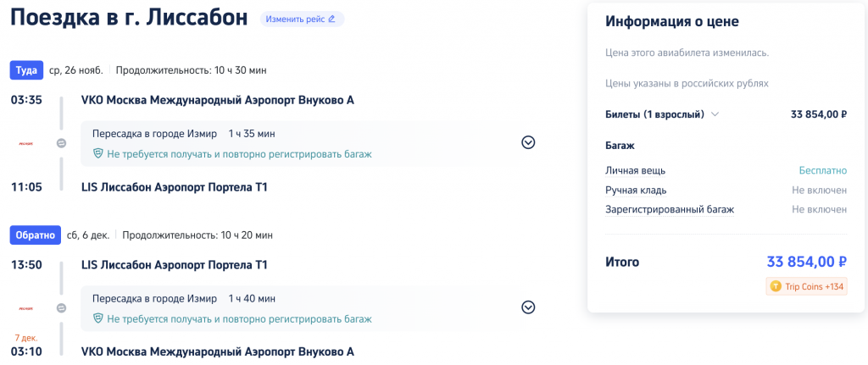Click the total price 33 854,00 ₽

coord(806,262)
